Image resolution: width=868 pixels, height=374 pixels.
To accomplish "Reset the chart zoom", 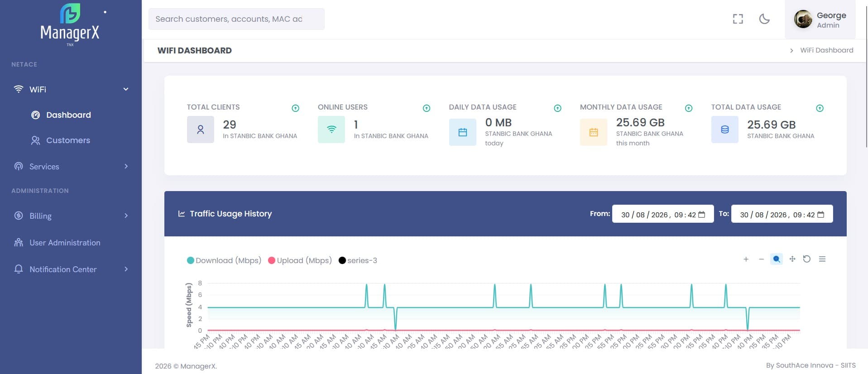I will tap(807, 259).
